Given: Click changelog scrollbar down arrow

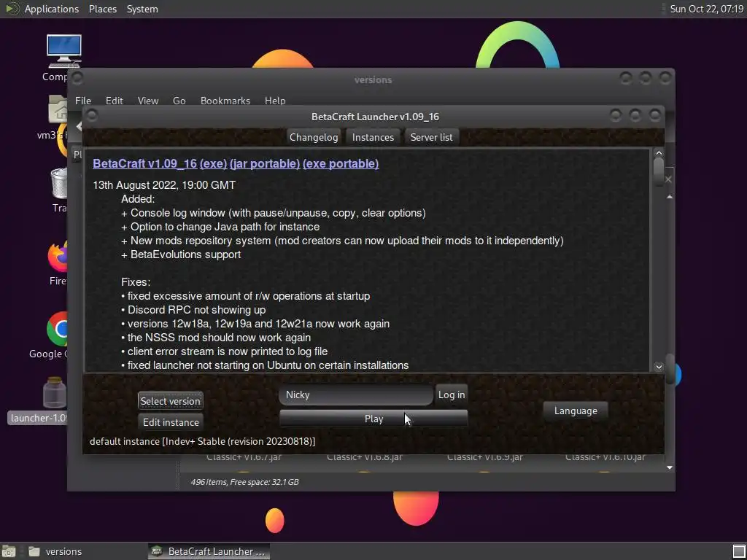Looking at the screenshot, I should (659, 366).
